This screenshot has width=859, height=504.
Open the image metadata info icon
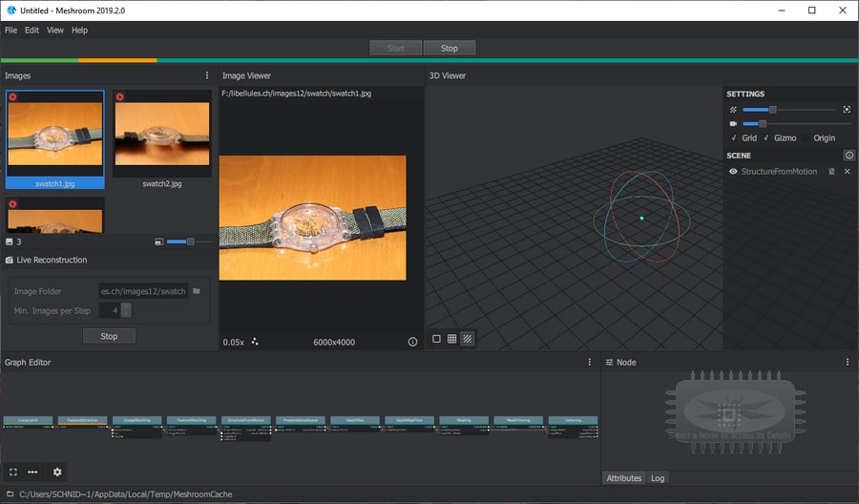[412, 342]
